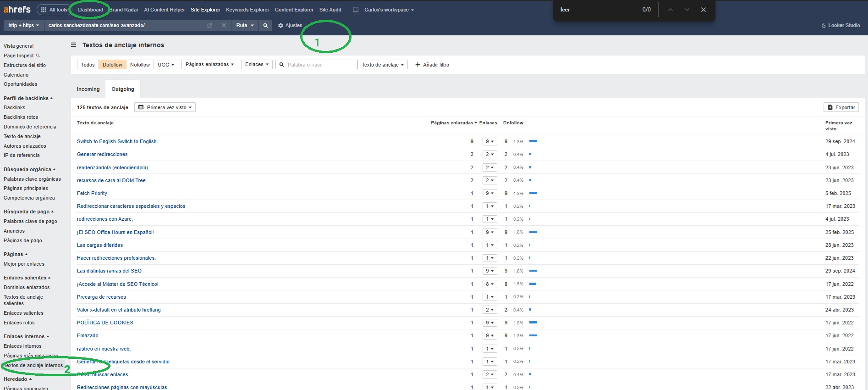Open Brand Radar in top menu
Image resolution: width=868 pixels, height=390 pixels.
coord(124,10)
